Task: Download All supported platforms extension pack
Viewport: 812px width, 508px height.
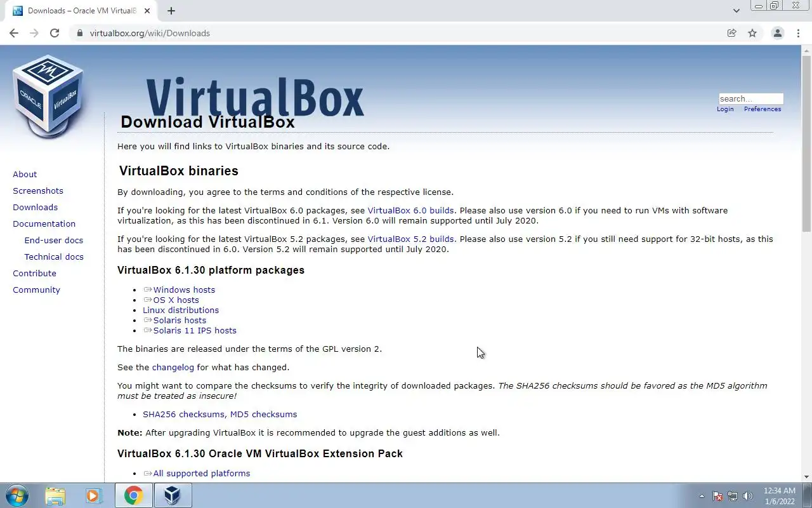Action: (x=202, y=473)
